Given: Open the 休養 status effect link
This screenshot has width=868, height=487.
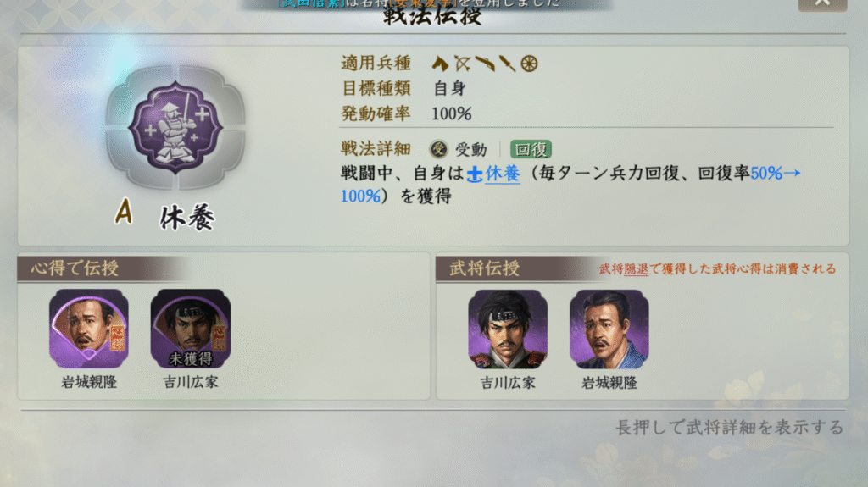Looking at the screenshot, I should [x=503, y=174].
